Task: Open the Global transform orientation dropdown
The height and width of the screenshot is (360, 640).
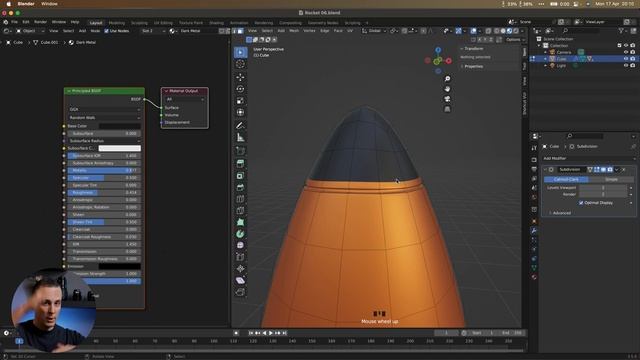Action: pyautogui.click(x=374, y=31)
